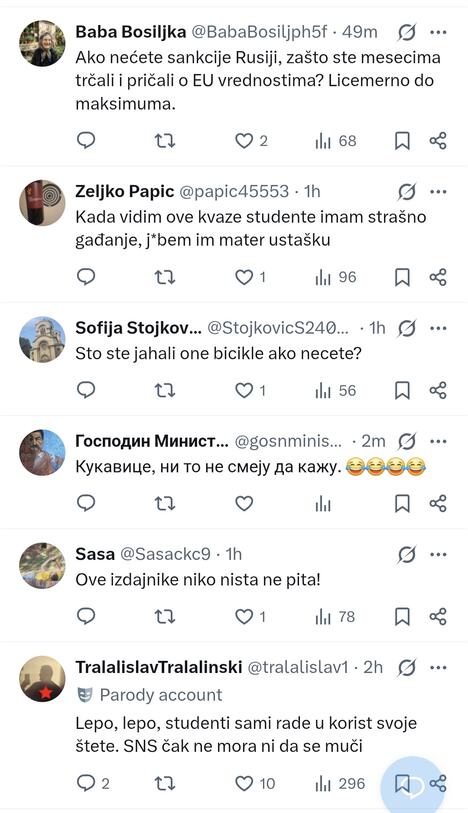Open Господин Министар profile avatar
The image size is (468, 813).
(x=42, y=453)
